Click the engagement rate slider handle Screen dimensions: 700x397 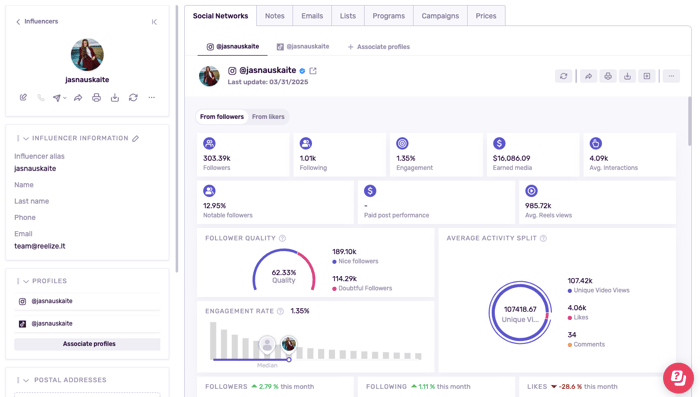click(289, 359)
